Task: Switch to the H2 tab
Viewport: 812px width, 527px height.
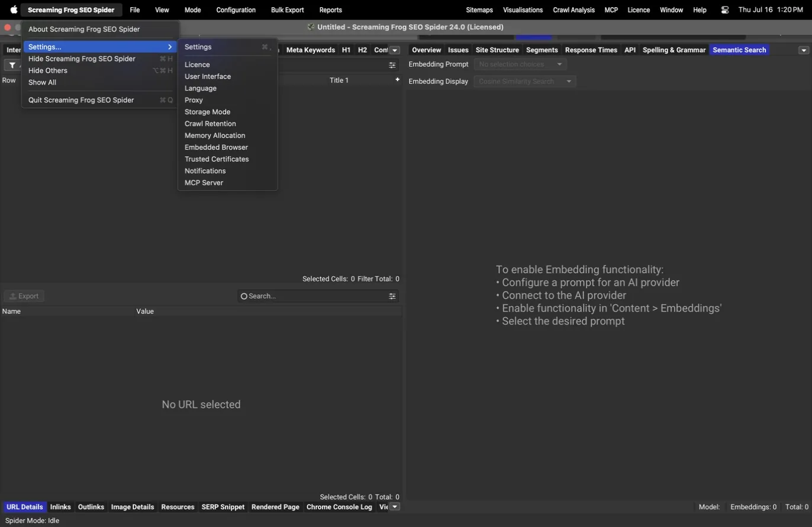Action: pyautogui.click(x=362, y=50)
